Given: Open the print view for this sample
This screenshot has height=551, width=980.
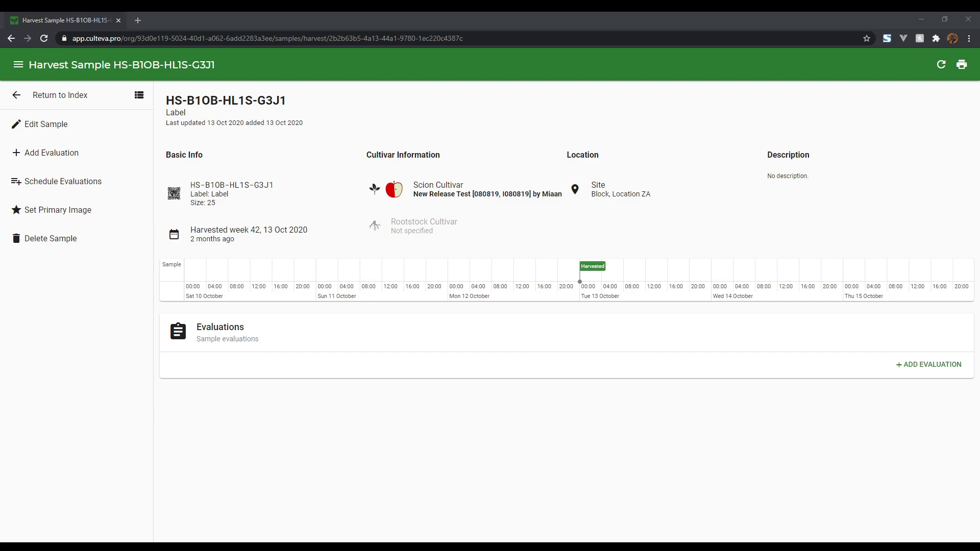Looking at the screenshot, I should coord(962,64).
